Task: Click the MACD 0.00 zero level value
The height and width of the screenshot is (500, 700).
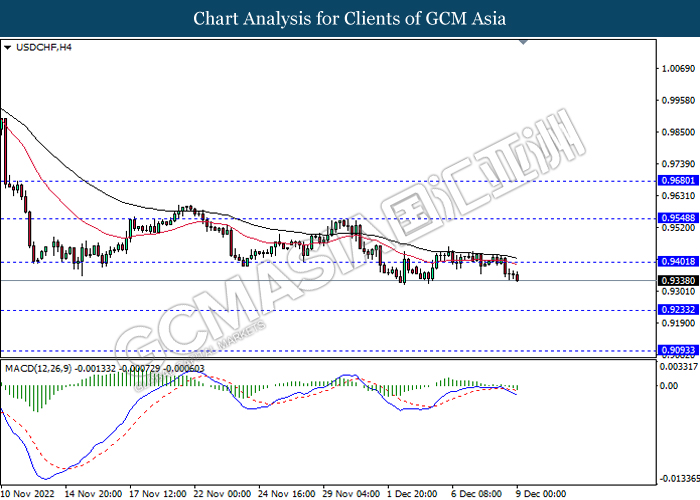Action: click(x=669, y=386)
